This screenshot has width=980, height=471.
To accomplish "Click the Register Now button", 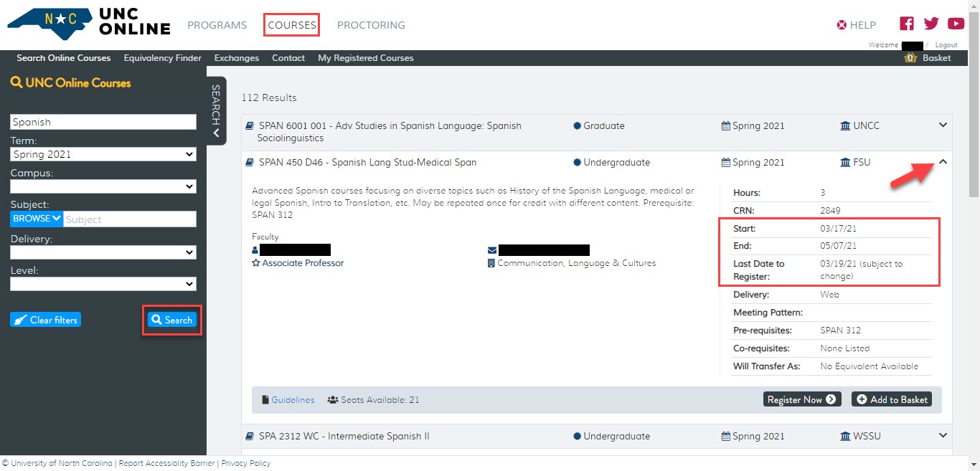I will (801, 399).
